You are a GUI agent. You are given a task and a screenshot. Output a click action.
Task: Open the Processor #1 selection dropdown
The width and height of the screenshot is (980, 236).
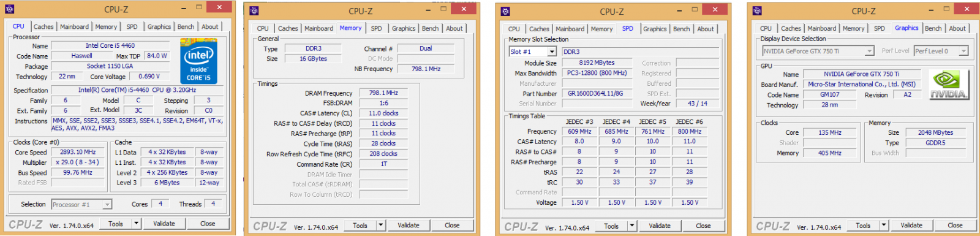[107, 204]
